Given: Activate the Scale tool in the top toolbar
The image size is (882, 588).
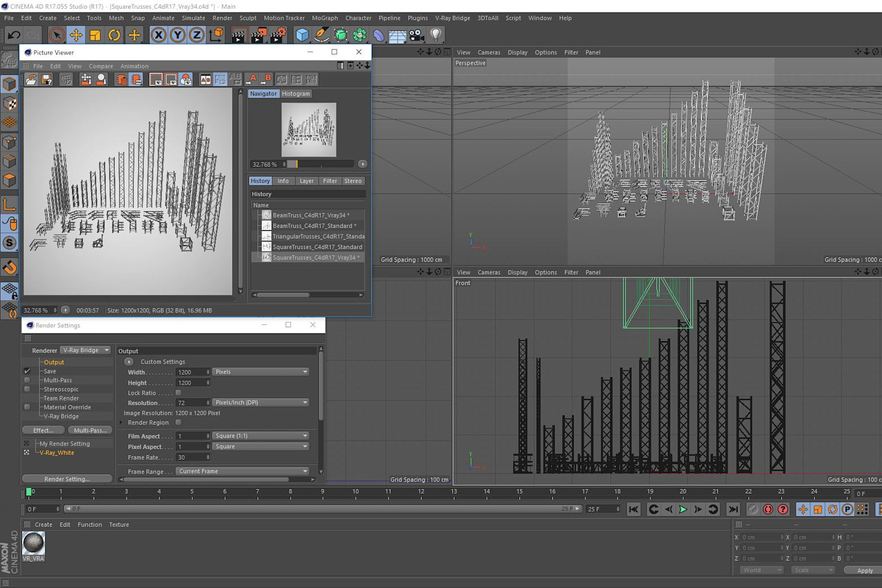Looking at the screenshot, I should tap(95, 35).
